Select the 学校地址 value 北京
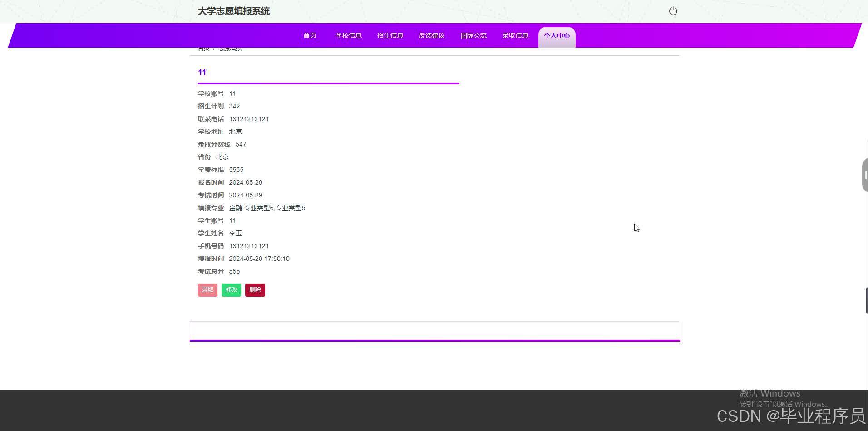The width and height of the screenshot is (868, 431). (235, 132)
